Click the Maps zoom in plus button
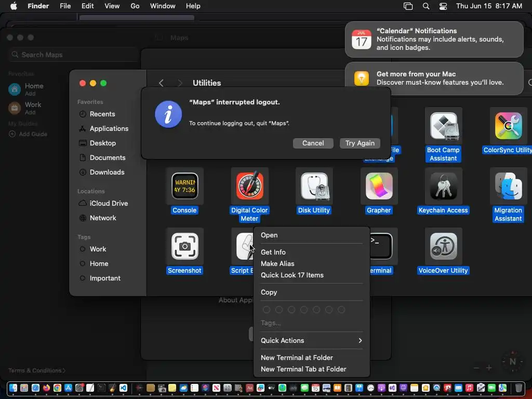The image size is (532, 399). 489,368
